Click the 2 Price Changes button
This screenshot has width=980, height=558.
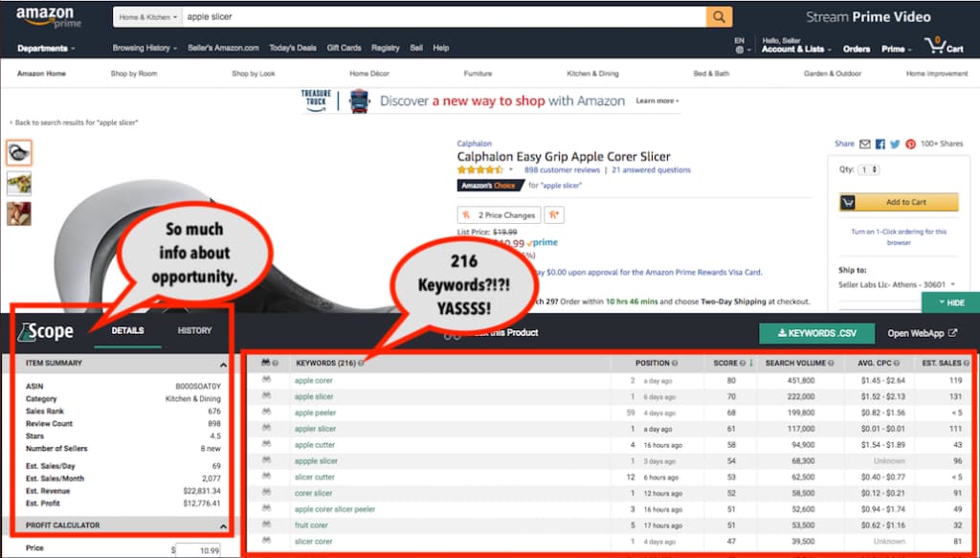pyautogui.click(x=499, y=215)
